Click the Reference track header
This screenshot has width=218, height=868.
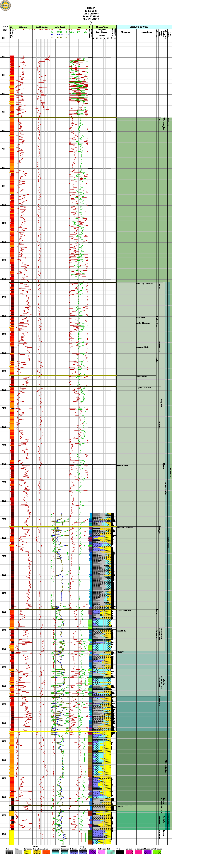pos(23,27)
